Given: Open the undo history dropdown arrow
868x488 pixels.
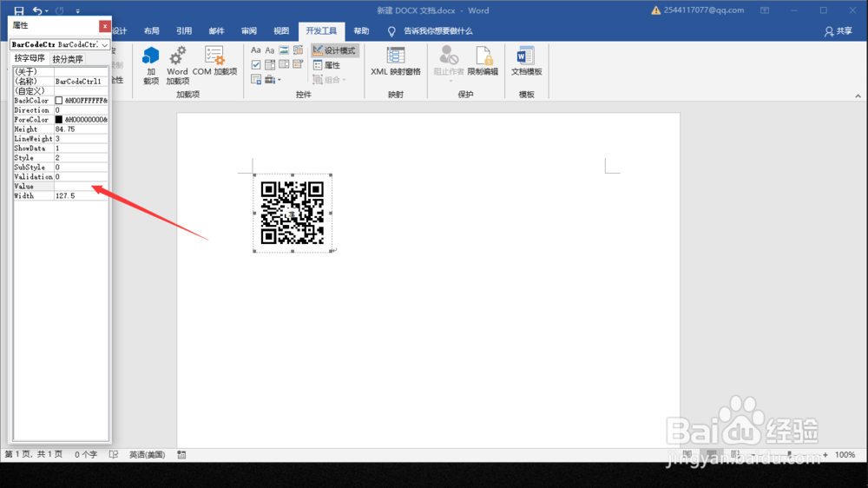Looking at the screenshot, I should (x=47, y=11).
